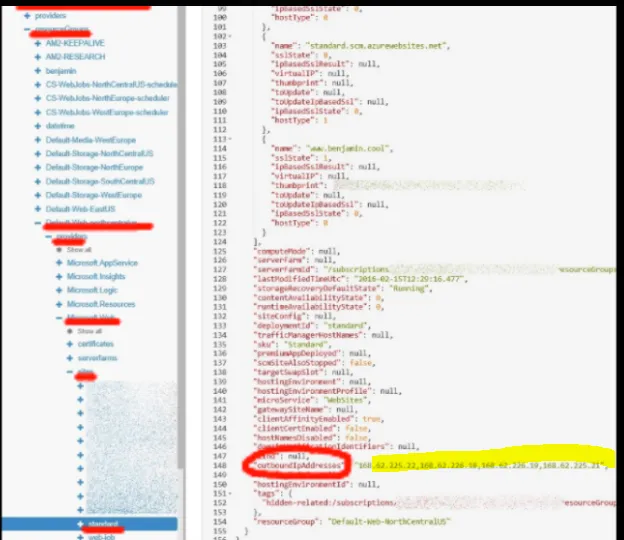Select the Microsoft.Resources provider

coord(101,304)
